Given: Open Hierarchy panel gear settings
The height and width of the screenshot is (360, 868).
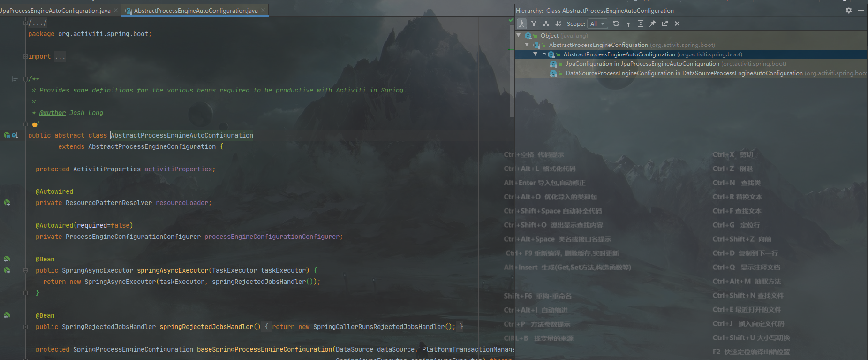Looking at the screenshot, I should click(x=849, y=10).
